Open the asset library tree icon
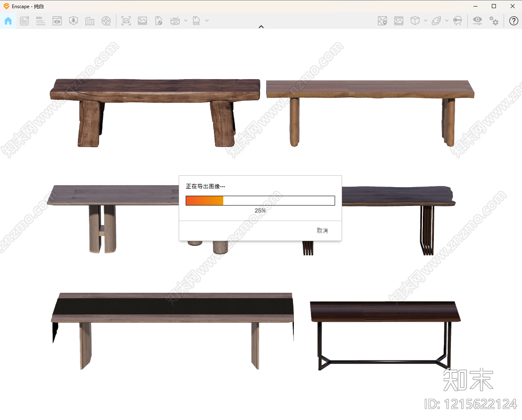This screenshot has width=522, height=420. pos(73,21)
